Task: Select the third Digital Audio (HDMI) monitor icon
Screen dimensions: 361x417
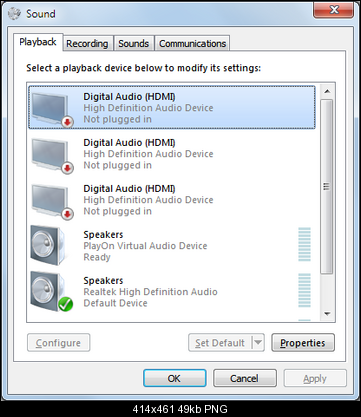Action: coord(52,202)
